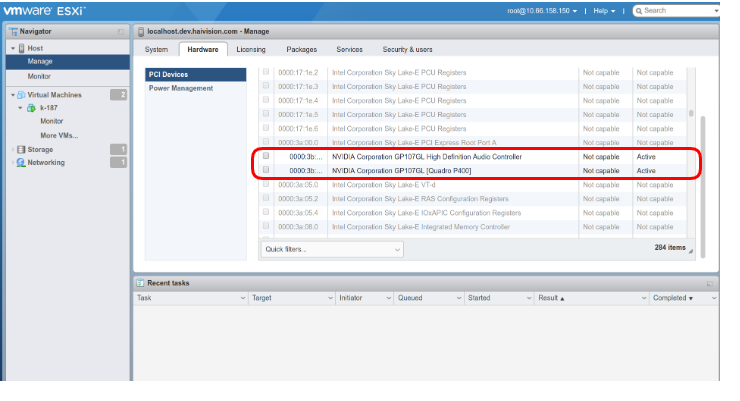Toggle checkbox for device 0000:17:1e.2
Screen dimensions: 740x401
(266, 73)
